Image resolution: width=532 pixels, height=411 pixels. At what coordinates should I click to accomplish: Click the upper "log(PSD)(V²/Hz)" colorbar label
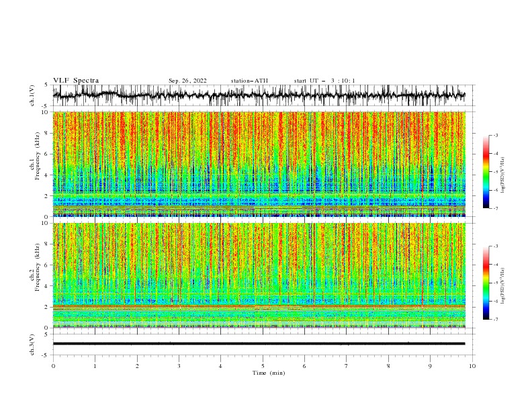click(503, 175)
